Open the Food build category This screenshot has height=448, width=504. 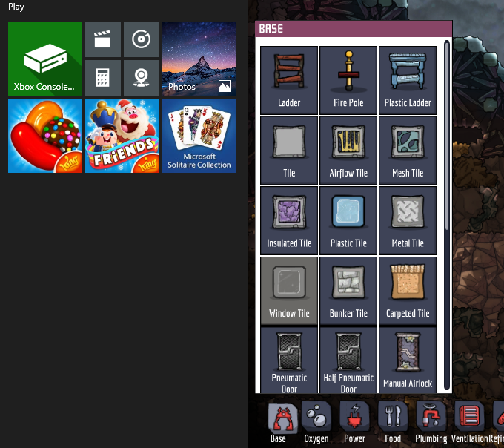click(393, 421)
